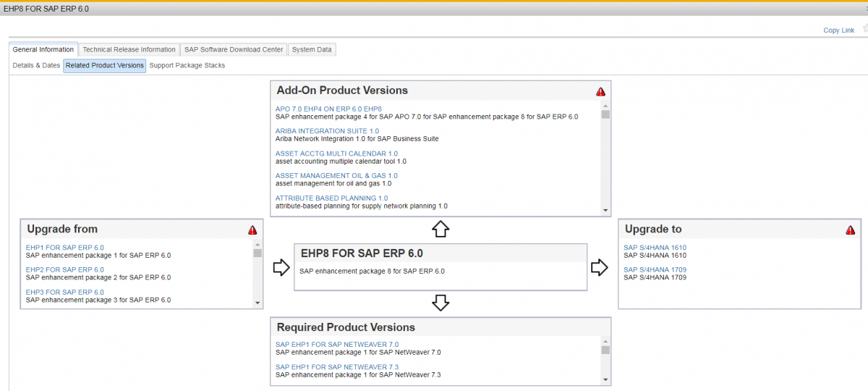Click description 'asset accounting multiple calendar tool 1.0'

341,161
